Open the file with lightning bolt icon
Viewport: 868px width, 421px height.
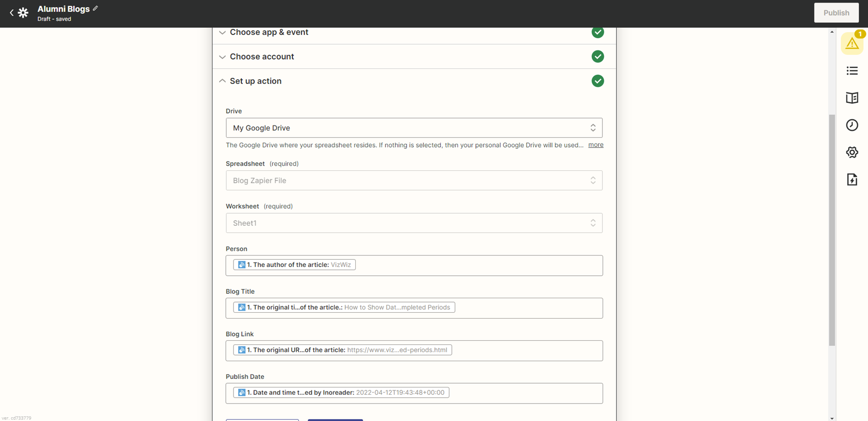[x=852, y=180]
